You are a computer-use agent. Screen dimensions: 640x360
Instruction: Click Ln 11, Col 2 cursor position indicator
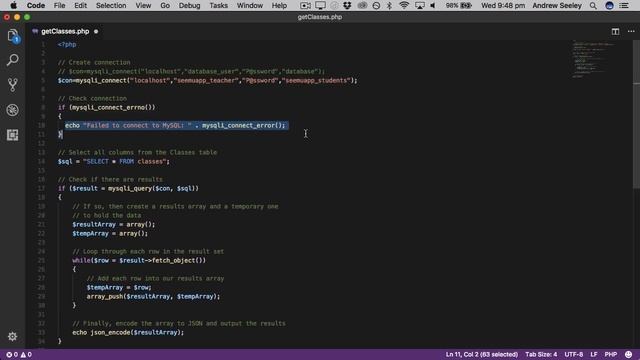click(482, 355)
